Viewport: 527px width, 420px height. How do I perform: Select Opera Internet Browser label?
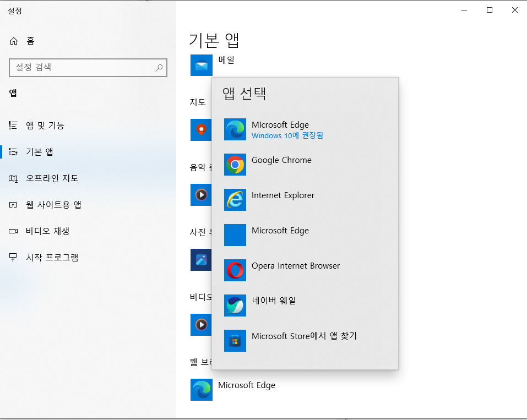pyautogui.click(x=296, y=266)
